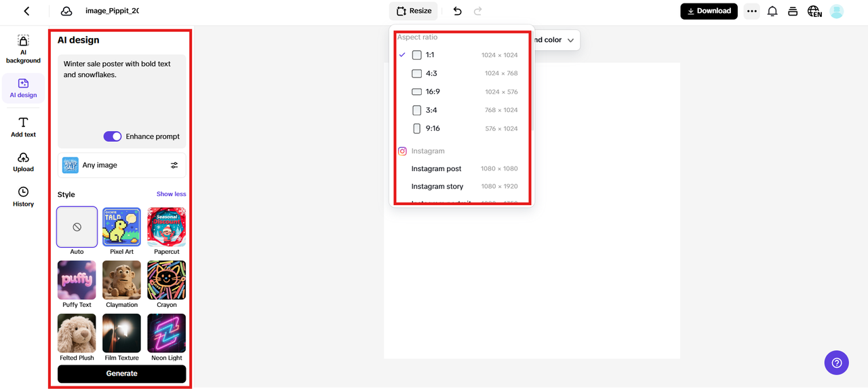The image size is (868, 389).
Task: Select the Add text tool
Action: coord(23,126)
